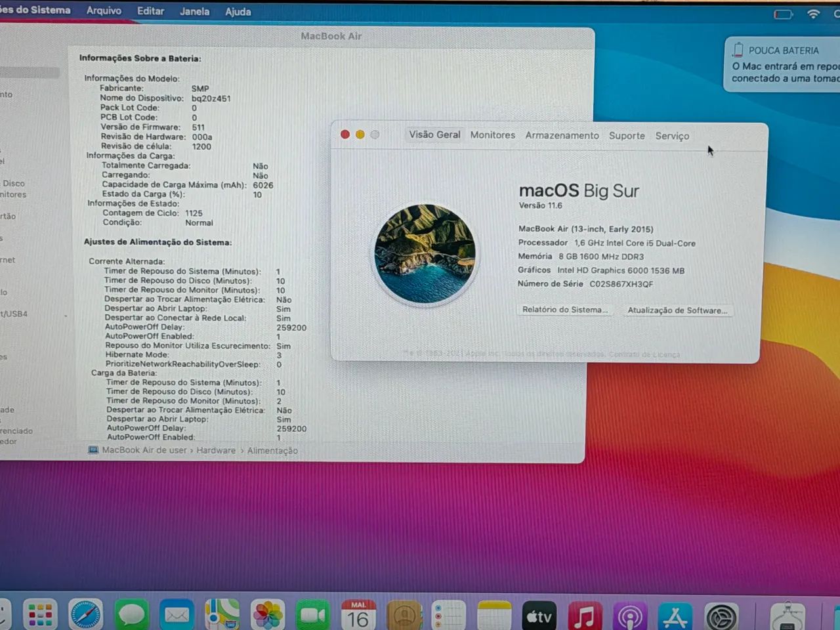Click the Carga da Bateria heading

coord(123,373)
